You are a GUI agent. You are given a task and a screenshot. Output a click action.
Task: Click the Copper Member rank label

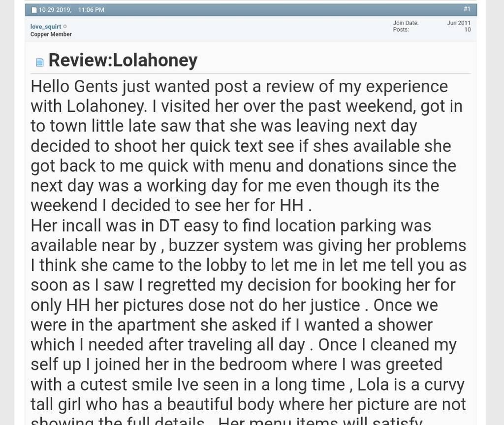tap(51, 34)
